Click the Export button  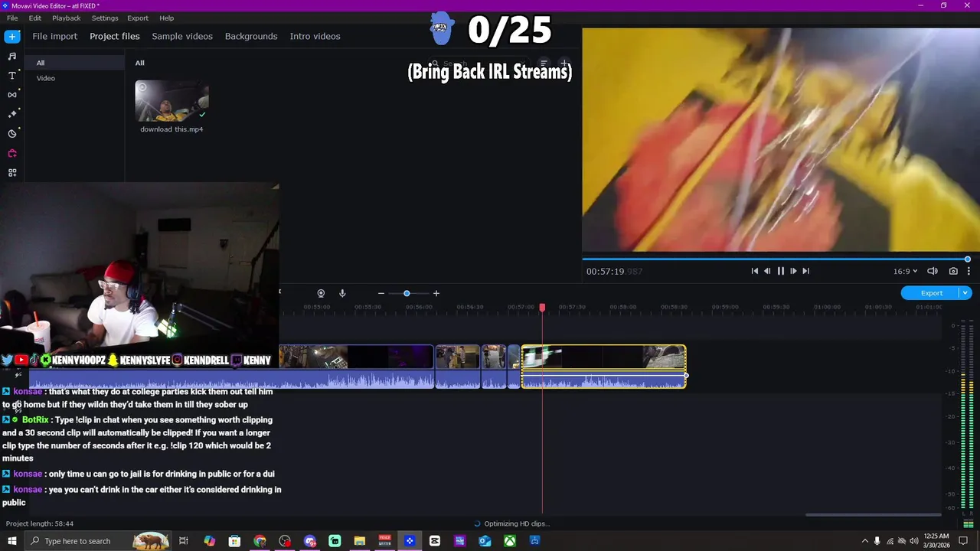tap(931, 293)
